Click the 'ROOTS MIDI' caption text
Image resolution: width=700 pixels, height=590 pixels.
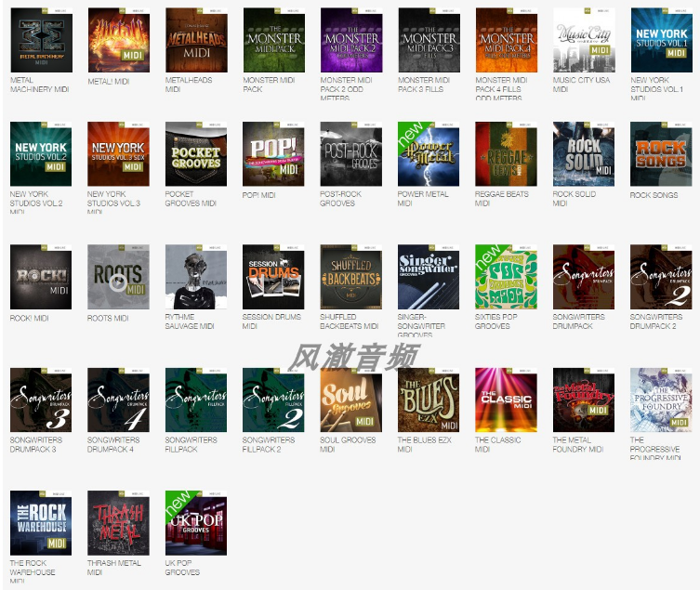click(x=108, y=318)
